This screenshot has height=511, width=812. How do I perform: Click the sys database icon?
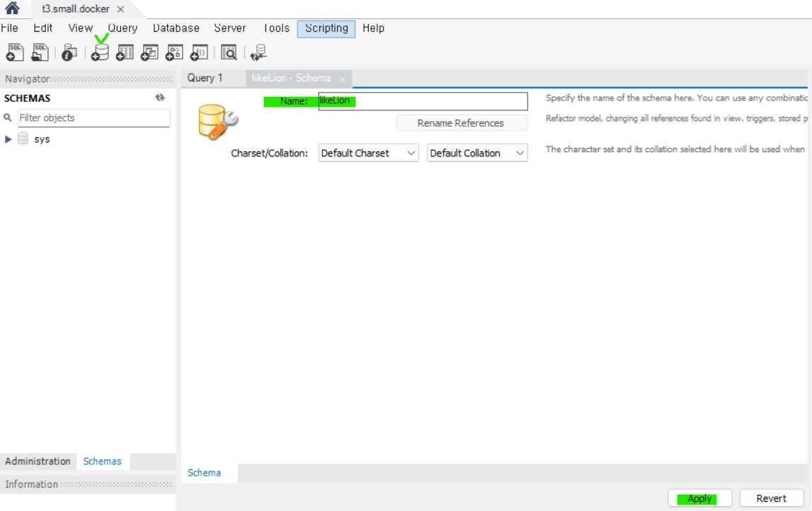23,139
